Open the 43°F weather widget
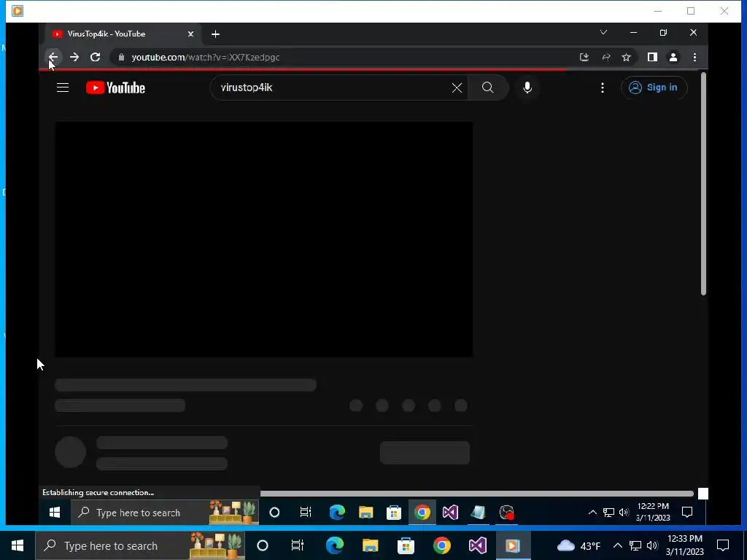The height and width of the screenshot is (560, 747). pos(578,545)
